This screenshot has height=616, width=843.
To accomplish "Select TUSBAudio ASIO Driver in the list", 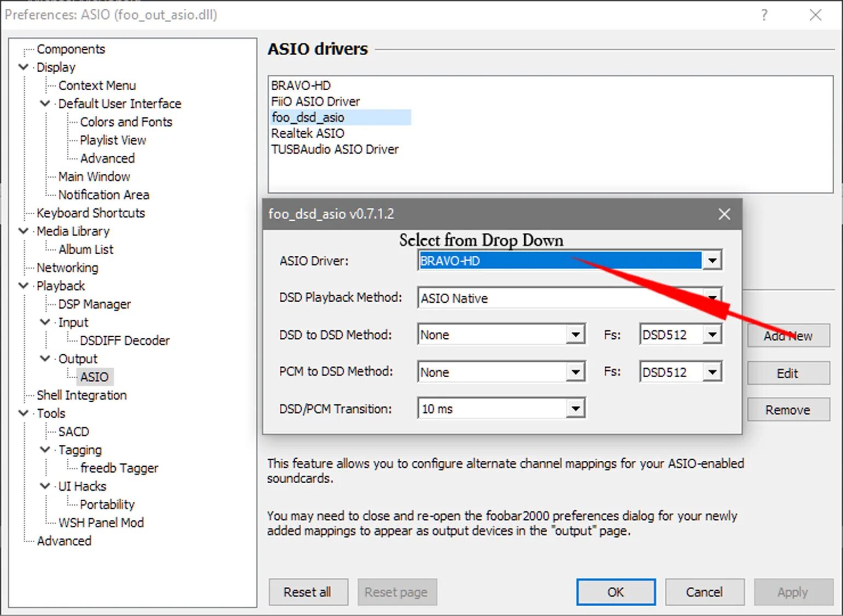I will pos(335,149).
